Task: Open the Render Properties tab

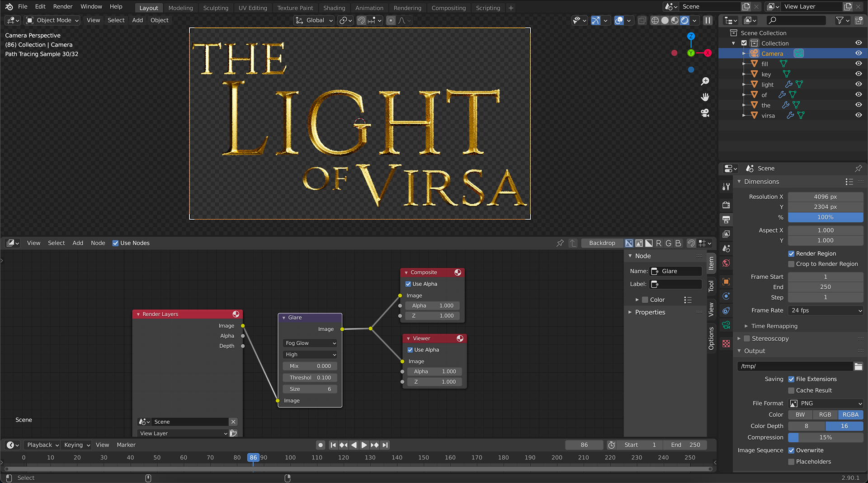Action: (726, 204)
